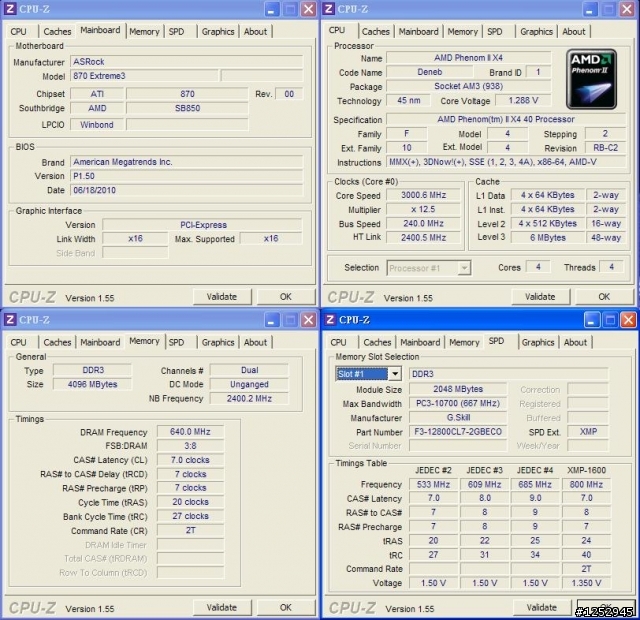The height and width of the screenshot is (620, 640).
Task: Click the HT Link 2400.5 MHz value
Action: [x=423, y=238]
